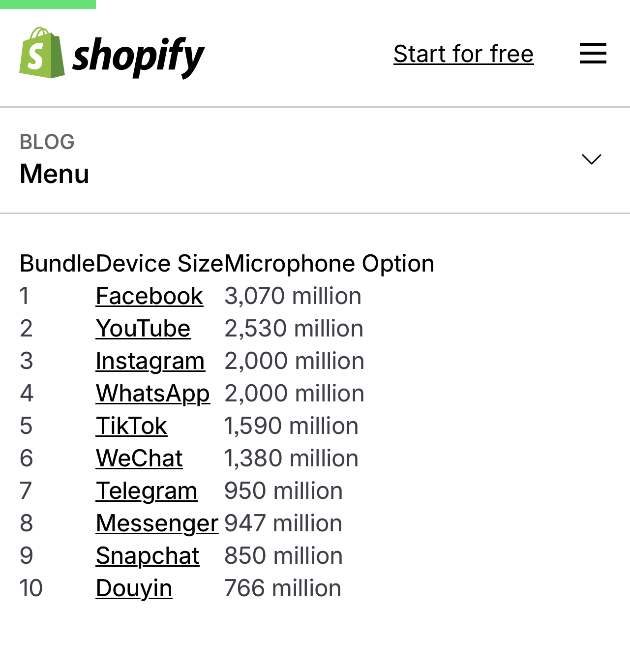Click the Microphone Option column header
Screen dimensions: 630x672
pos(329,264)
